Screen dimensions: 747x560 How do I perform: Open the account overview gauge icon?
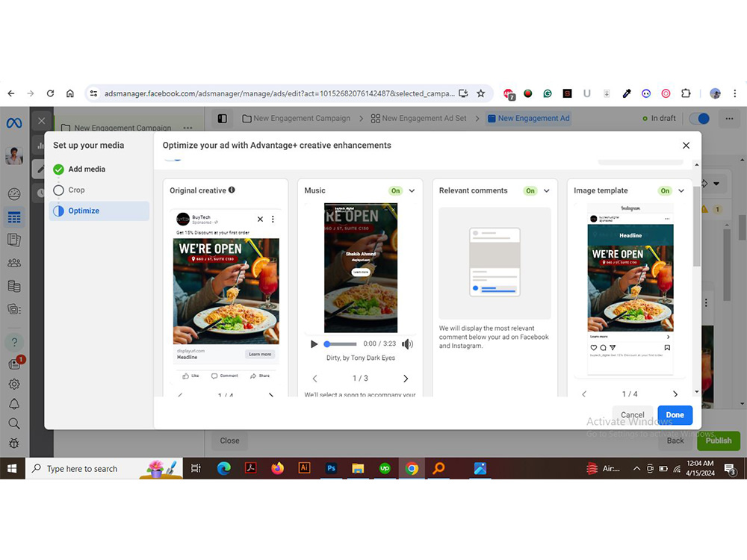[x=14, y=194]
